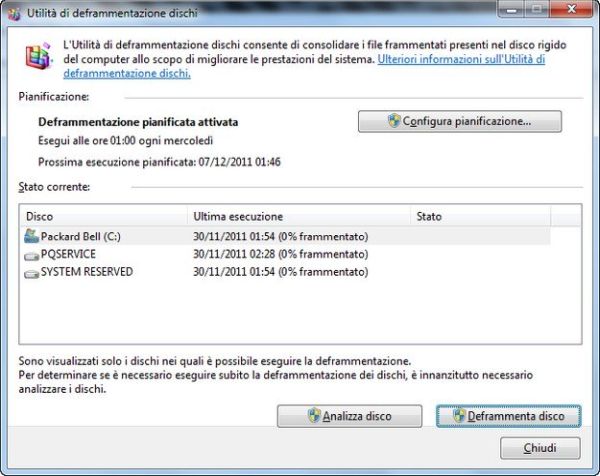The height and width of the screenshot is (476, 600).
Task: Select Packard Bell (C:) last run date entry
Action: [277, 236]
